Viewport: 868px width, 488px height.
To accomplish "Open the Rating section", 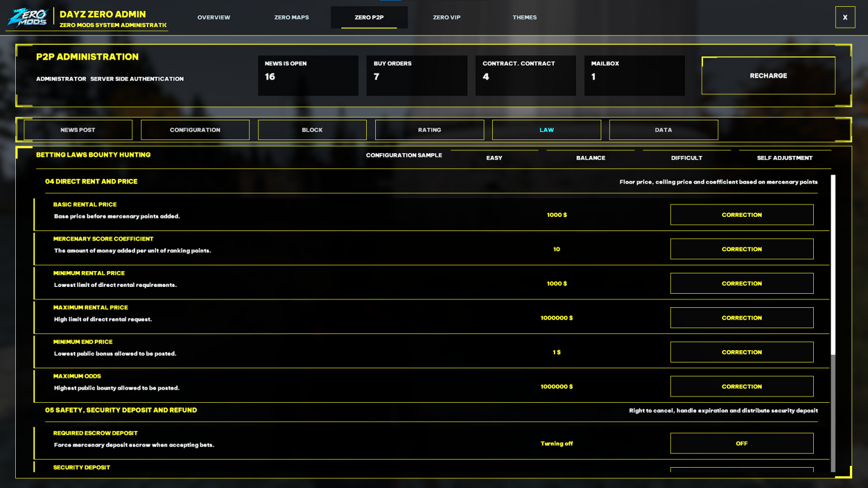I will point(429,130).
